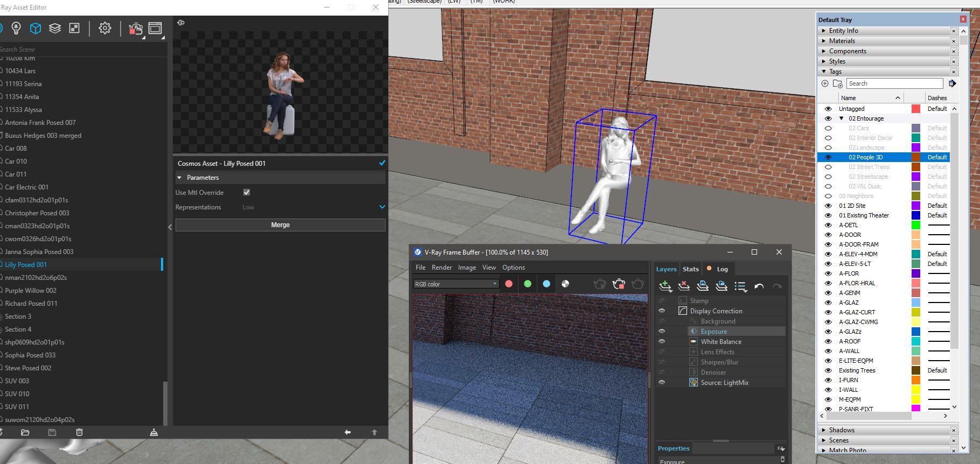Enable the Denoiser layer
Image resolution: width=980 pixels, height=464 pixels.
tap(662, 372)
